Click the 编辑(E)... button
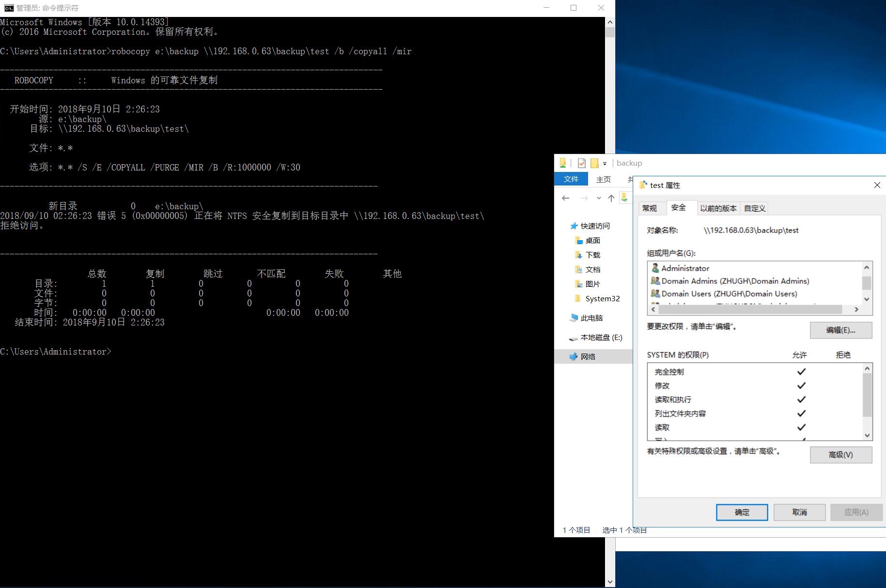The width and height of the screenshot is (886, 588). pyautogui.click(x=841, y=330)
